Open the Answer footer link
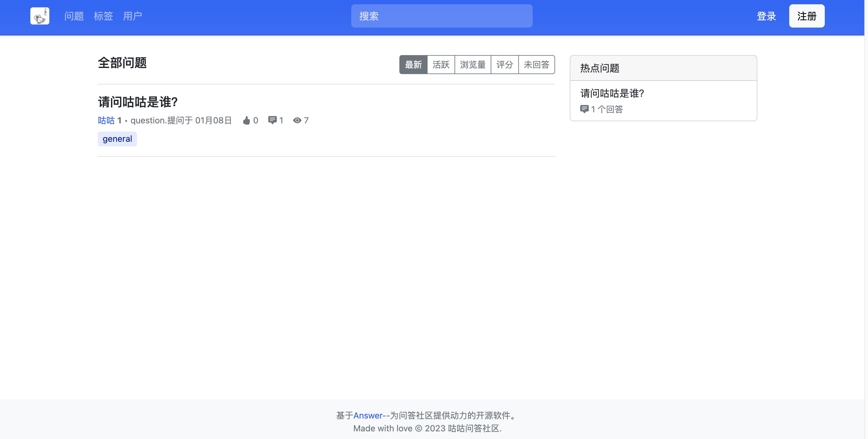 click(x=367, y=415)
